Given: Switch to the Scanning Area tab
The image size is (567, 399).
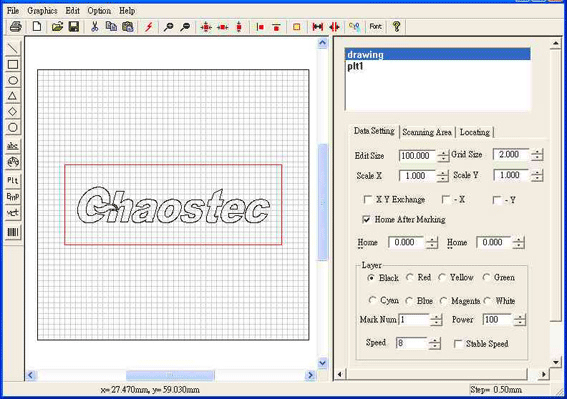Looking at the screenshot, I should tap(427, 132).
